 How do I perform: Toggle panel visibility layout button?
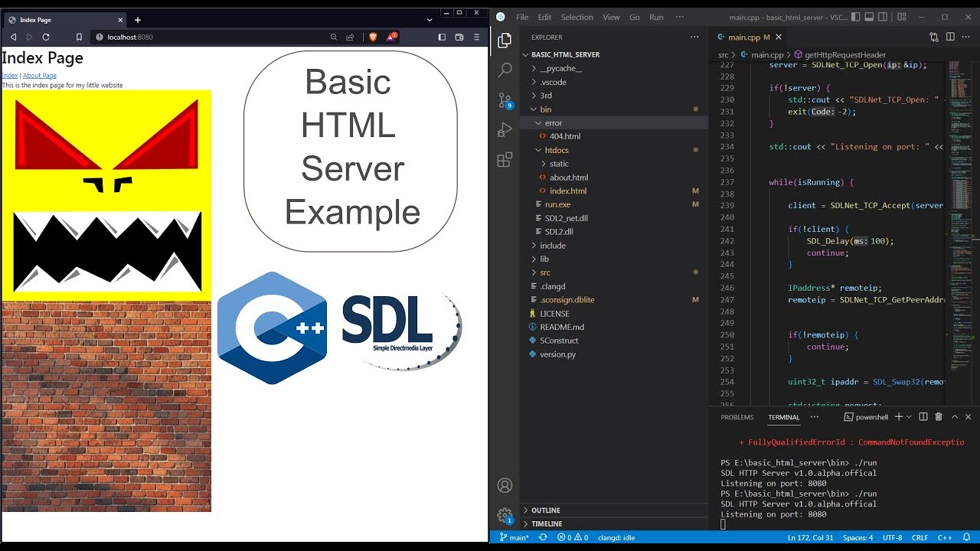click(870, 17)
